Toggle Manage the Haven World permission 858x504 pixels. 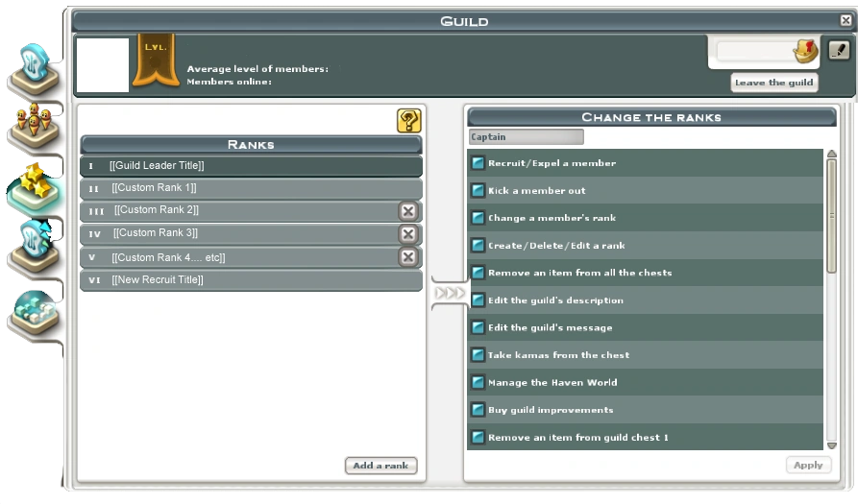[478, 382]
